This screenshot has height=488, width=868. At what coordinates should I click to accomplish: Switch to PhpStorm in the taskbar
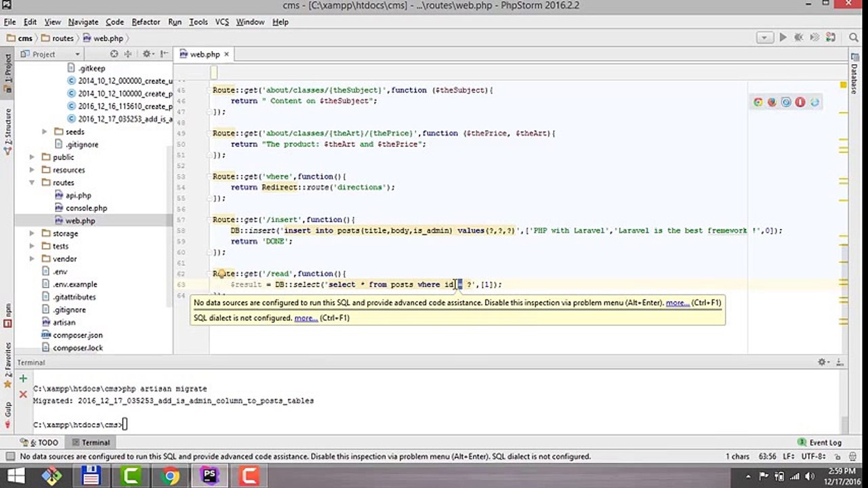[x=209, y=476]
